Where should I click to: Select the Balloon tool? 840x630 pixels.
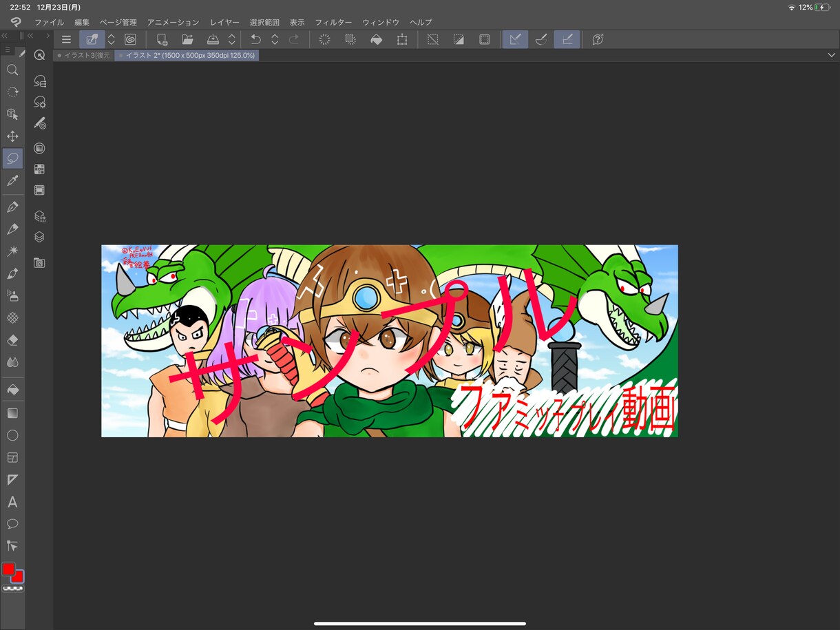click(x=12, y=524)
